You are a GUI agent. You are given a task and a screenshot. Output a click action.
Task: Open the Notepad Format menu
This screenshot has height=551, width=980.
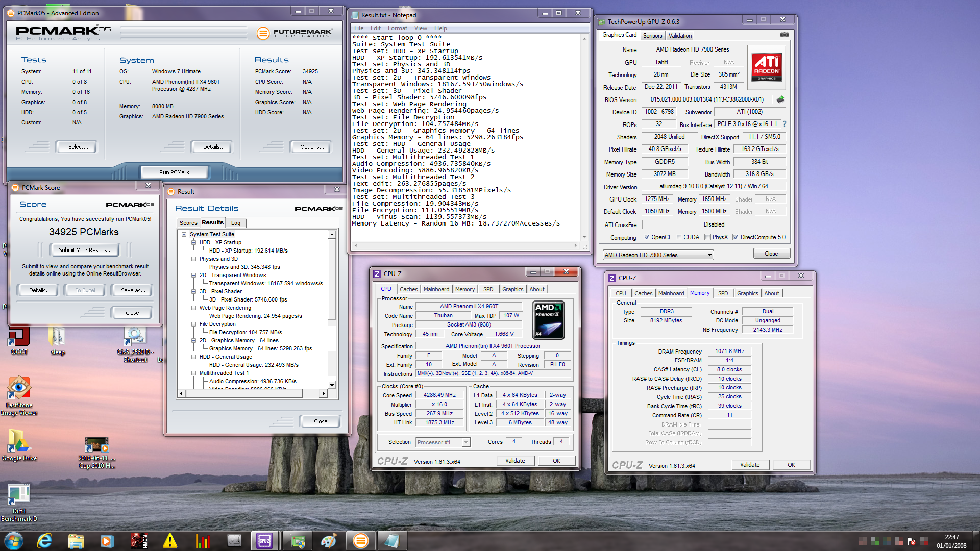[397, 28]
